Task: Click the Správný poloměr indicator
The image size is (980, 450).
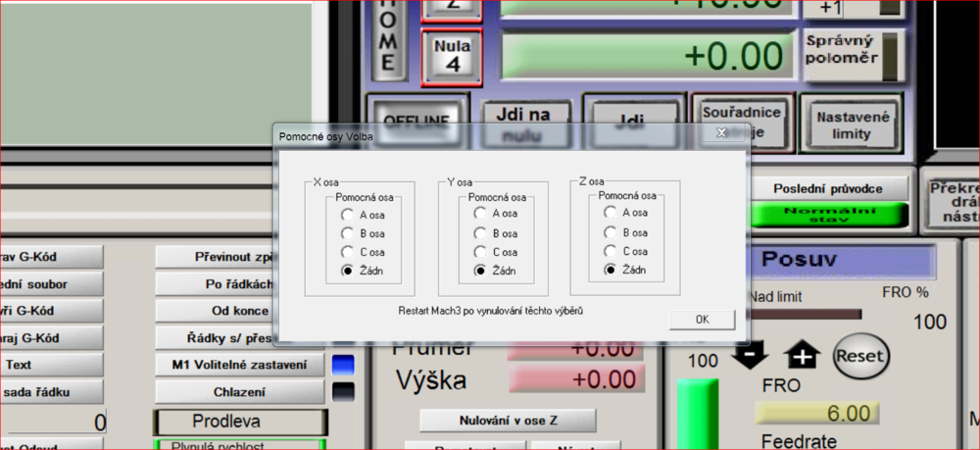Action: [890, 51]
